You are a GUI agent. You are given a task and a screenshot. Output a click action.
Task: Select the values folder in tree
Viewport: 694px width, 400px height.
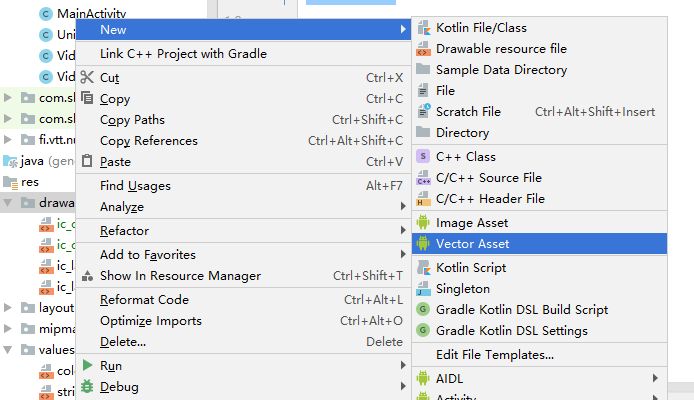pyautogui.click(x=56, y=350)
